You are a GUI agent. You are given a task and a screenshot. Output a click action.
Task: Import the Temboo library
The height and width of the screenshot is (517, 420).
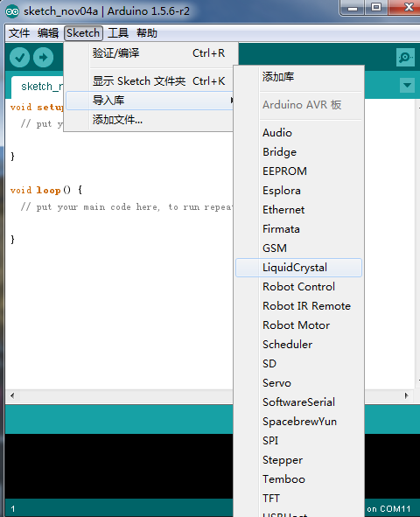pyautogui.click(x=298, y=479)
